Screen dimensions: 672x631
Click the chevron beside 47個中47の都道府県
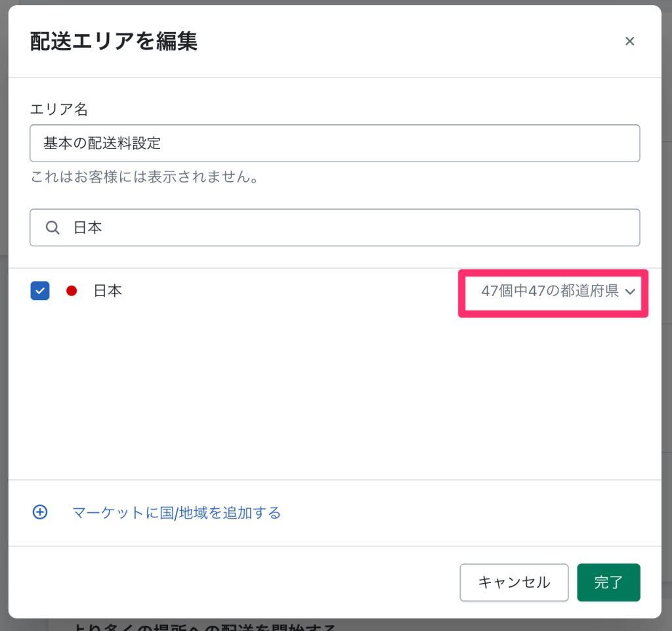tap(631, 292)
